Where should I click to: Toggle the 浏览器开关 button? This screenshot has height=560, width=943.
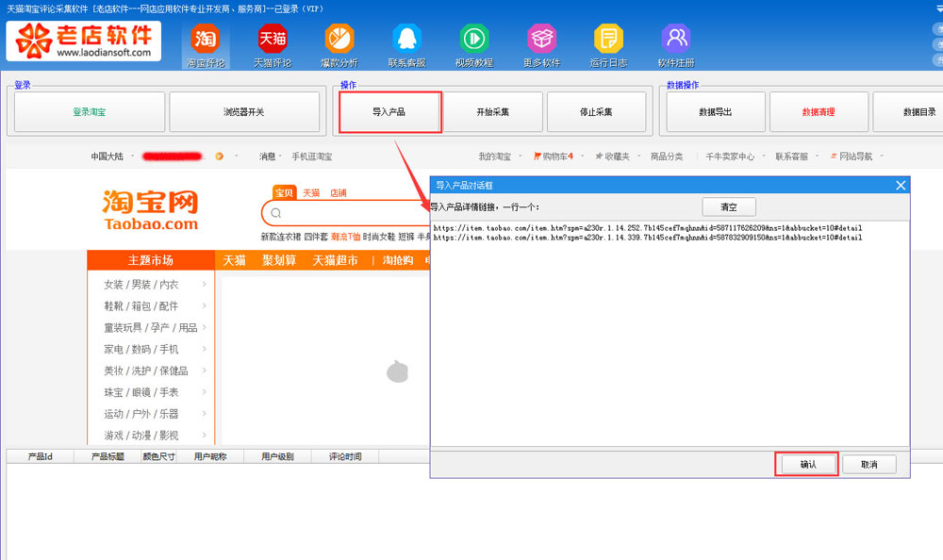click(x=244, y=112)
